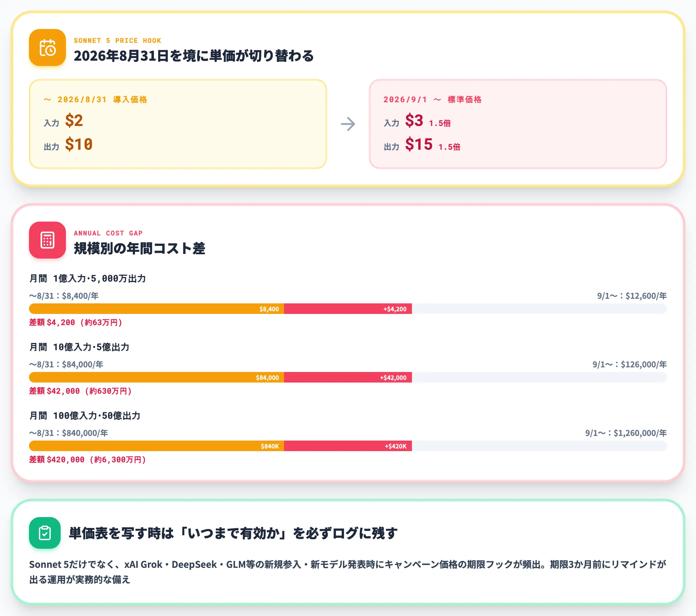The image size is (696, 616).
Task: Click the red calculator icon
Action: (x=47, y=240)
